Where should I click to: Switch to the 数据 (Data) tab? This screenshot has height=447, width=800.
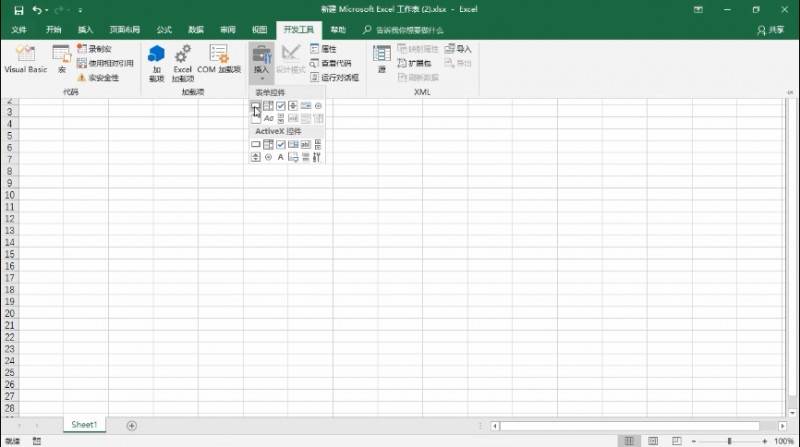(x=196, y=30)
